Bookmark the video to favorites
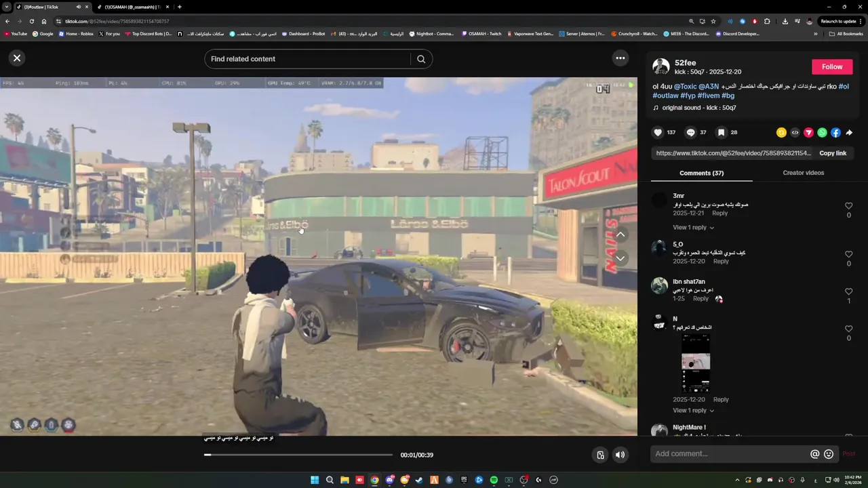The image size is (868, 488). pos(722,133)
